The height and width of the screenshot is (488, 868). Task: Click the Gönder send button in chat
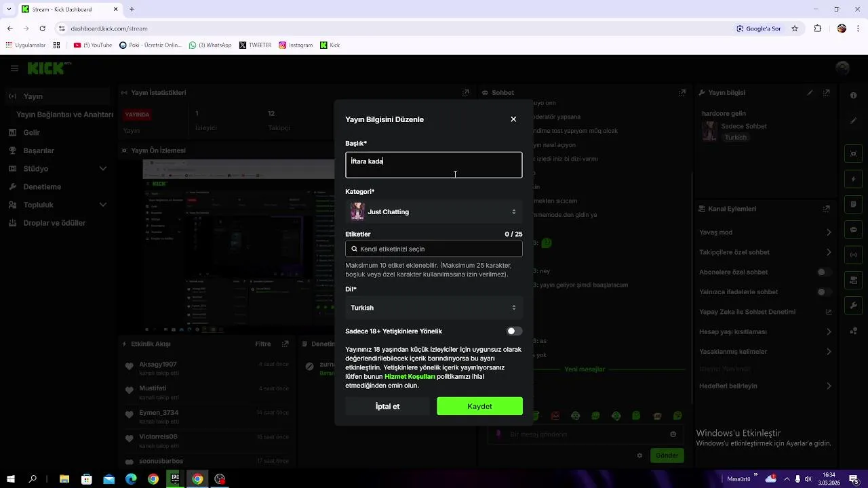667,455
